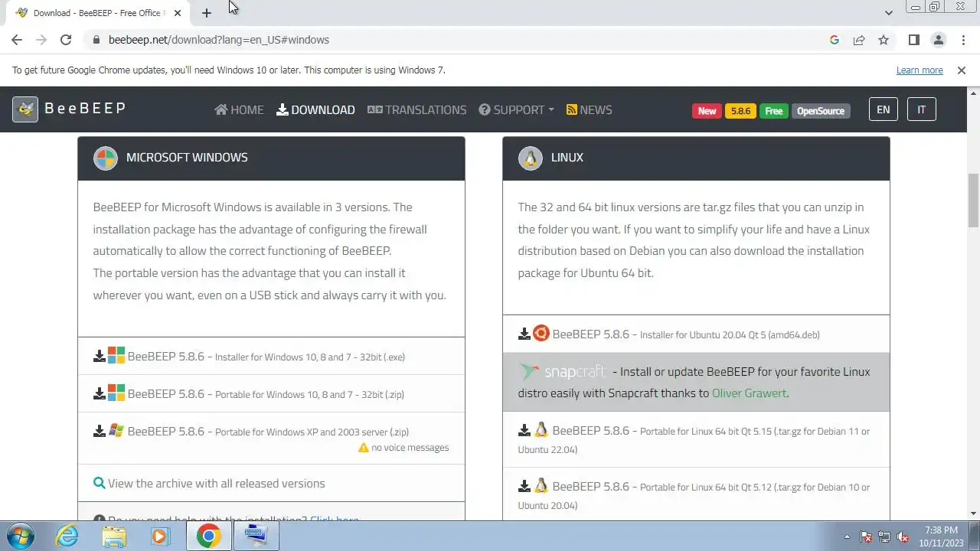Screen dimensions: 980x551
Task: Click the download icon for Windows XP portable
Action: [100, 432]
